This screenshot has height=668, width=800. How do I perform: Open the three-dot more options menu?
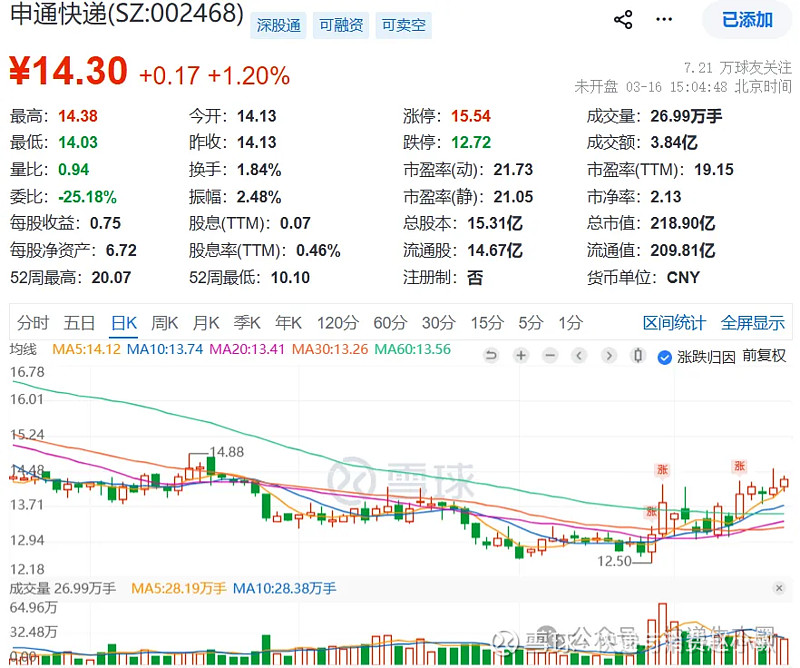[664, 19]
